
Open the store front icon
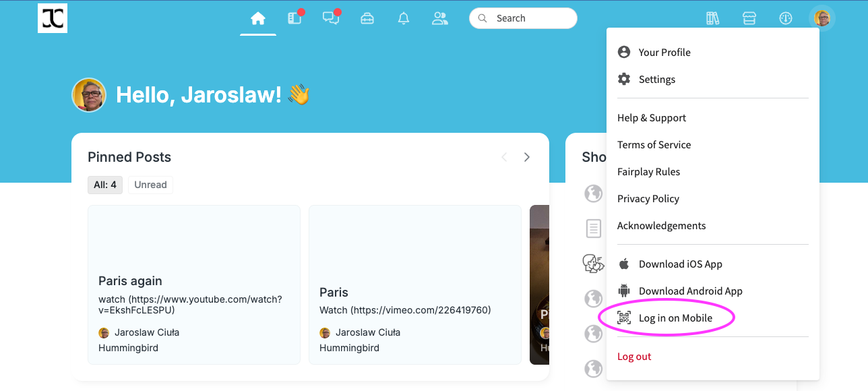tap(749, 18)
